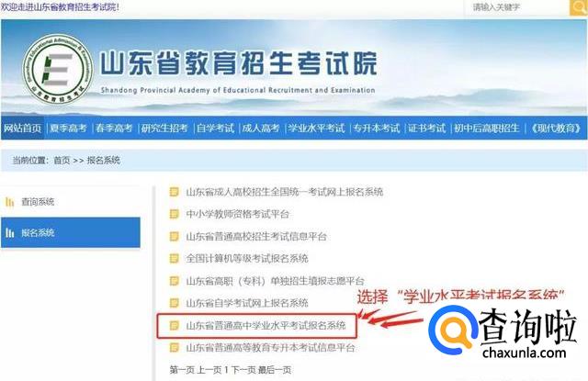Go to 网站首页 in navigation bar
Image resolution: width=588 pixels, height=381 pixels.
22,129
